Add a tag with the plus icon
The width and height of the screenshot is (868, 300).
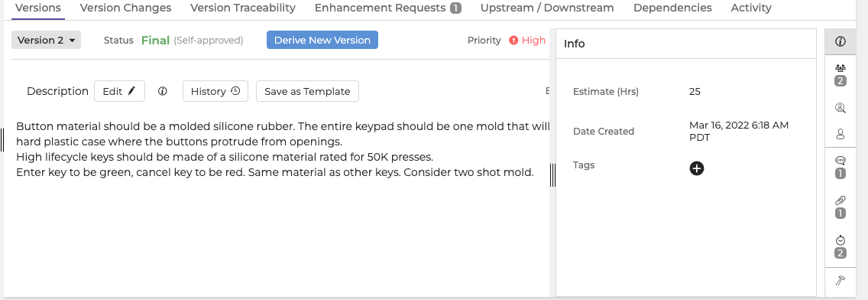tap(697, 168)
